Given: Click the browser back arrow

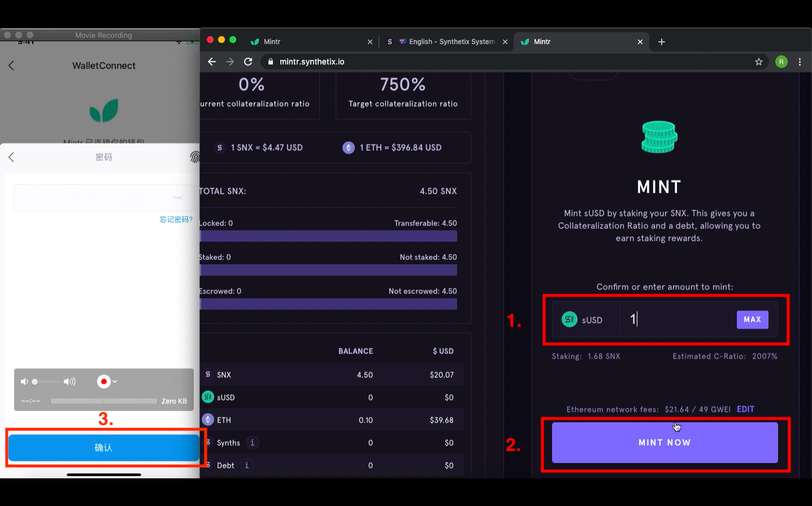Looking at the screenshot, I should [x=212, y=62].
